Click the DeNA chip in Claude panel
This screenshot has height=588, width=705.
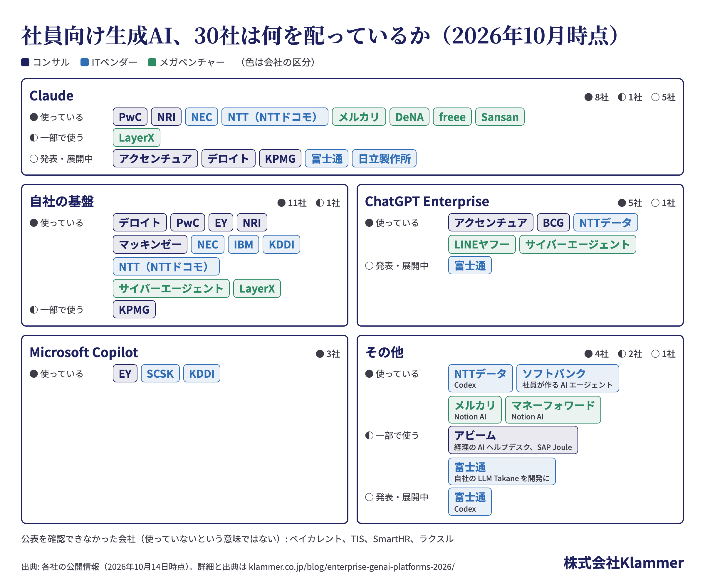409,117
